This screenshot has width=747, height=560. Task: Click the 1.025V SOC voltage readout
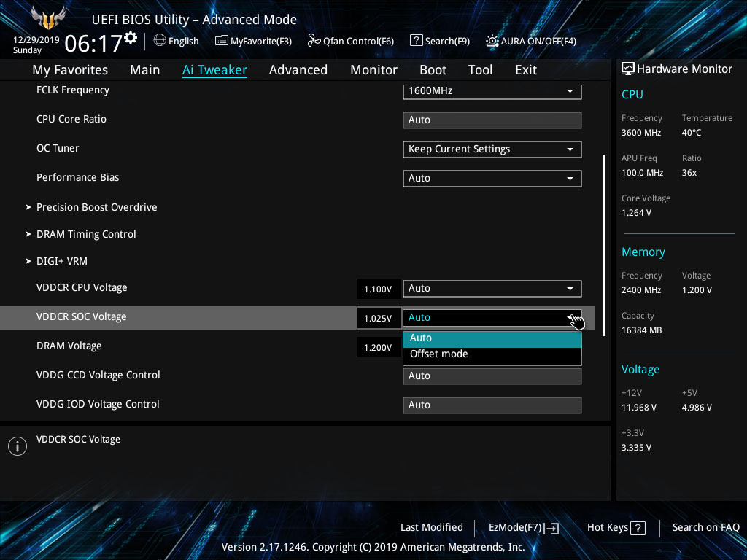(x=379, y=318)
